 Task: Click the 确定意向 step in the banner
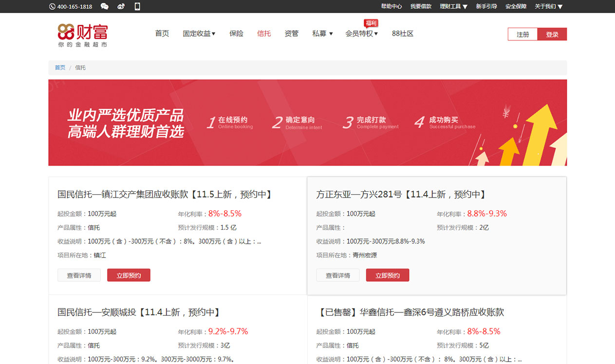(297, 122)
